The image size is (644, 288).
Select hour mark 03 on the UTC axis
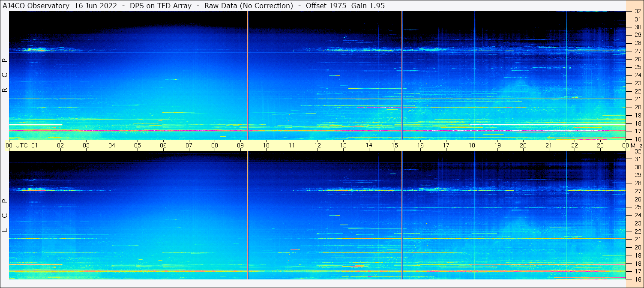click(86, 145)
